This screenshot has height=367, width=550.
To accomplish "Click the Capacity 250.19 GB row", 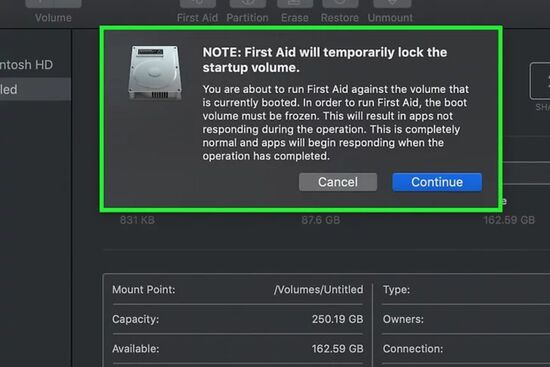I will tap(237, 319).
